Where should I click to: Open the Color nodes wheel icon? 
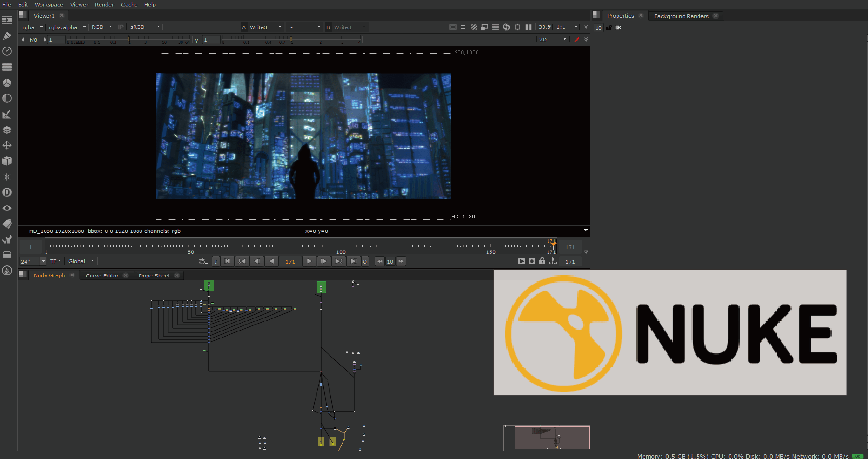coord(7,83)
